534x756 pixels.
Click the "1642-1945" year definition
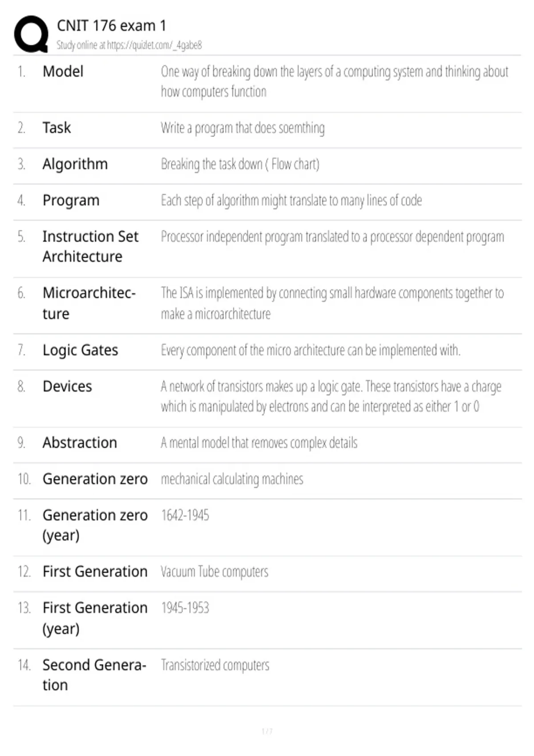[x=185, y=515]
